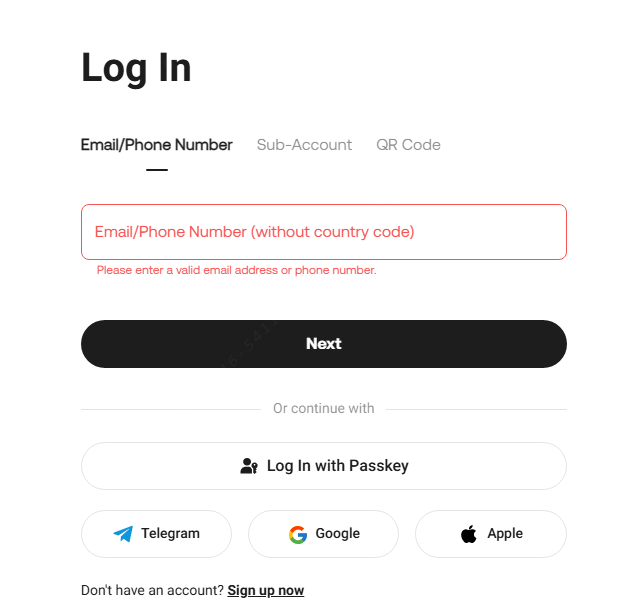630x605 pixels.
Task: Click the divider line left of 'Or continue with'
Action: point(170,409)
